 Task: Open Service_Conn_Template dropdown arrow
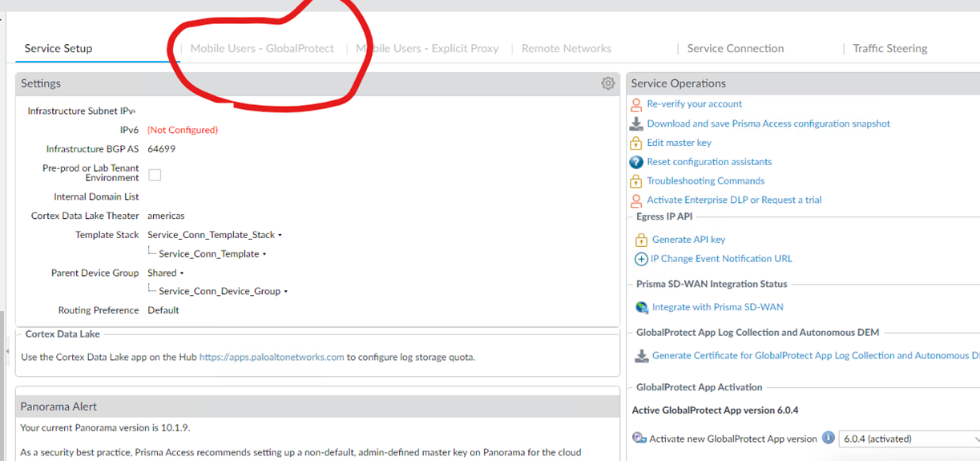264,254
